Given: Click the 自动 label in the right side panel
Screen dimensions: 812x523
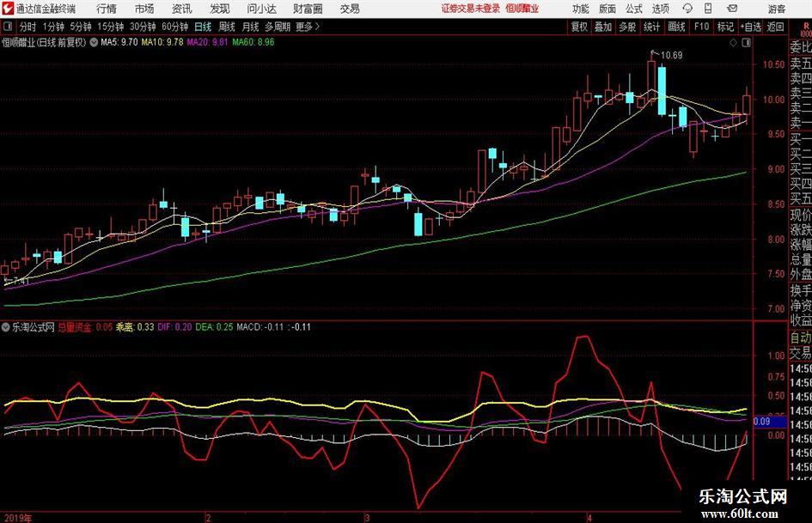Looking at the screenshot, I should click(801, 338).
